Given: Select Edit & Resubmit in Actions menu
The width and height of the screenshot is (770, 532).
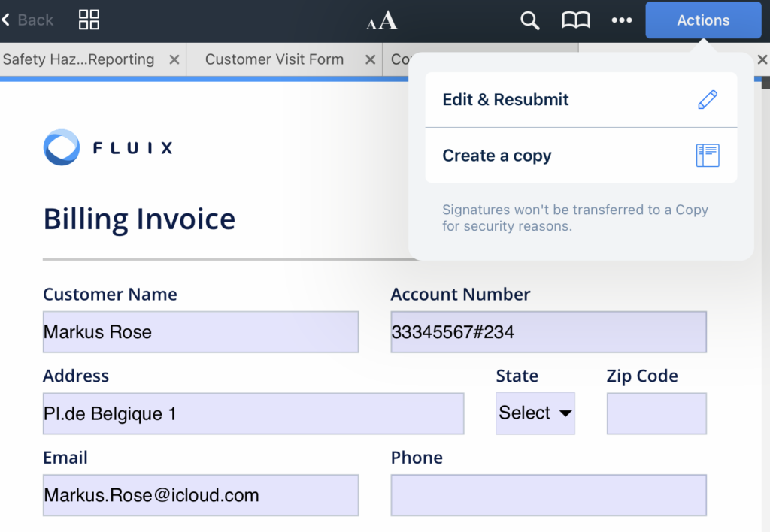Looking at the screenshot, I should point(505,100).
